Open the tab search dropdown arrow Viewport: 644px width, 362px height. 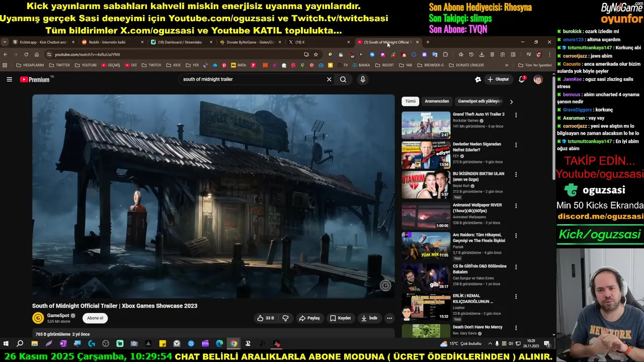coord(5,42)
